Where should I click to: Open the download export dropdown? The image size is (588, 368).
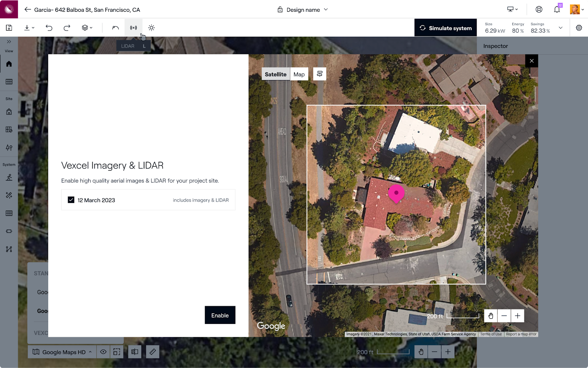click(x=29, y=28)
